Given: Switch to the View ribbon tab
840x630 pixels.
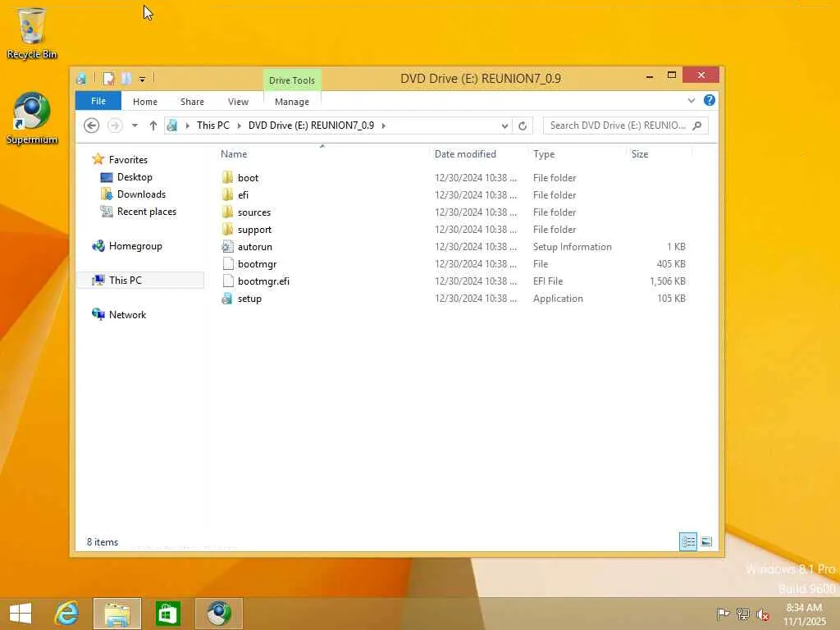Looking at the screenshot, I should click(x=238, y=101).
